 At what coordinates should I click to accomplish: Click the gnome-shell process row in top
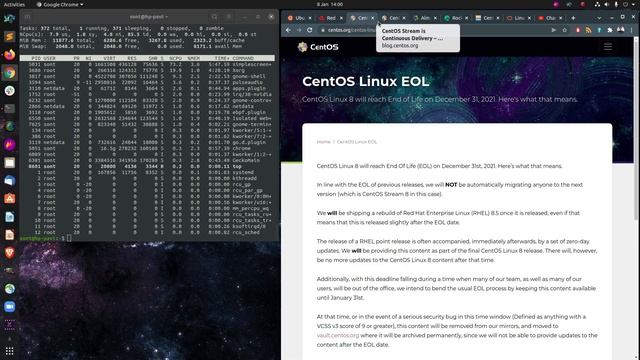tap(147, 76)
